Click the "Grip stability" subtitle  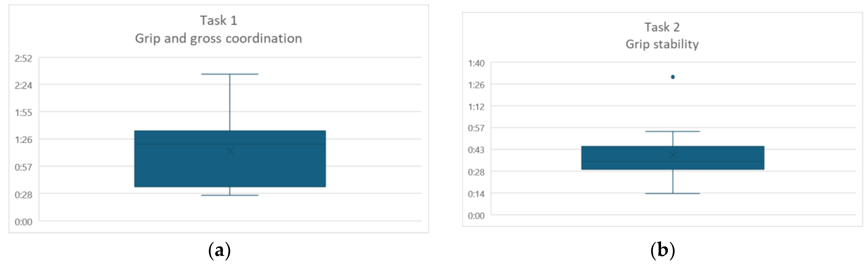coord(662,44)
